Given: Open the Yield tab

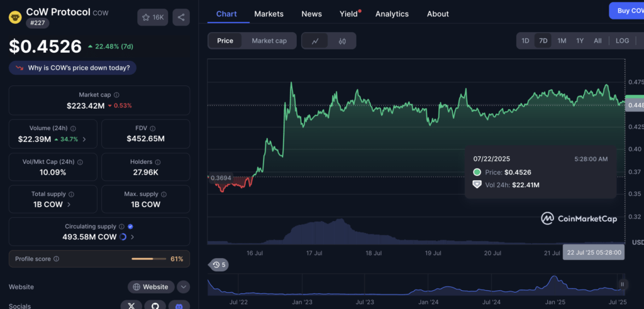Looking at the screenshot, I should [x=348, y=14].
